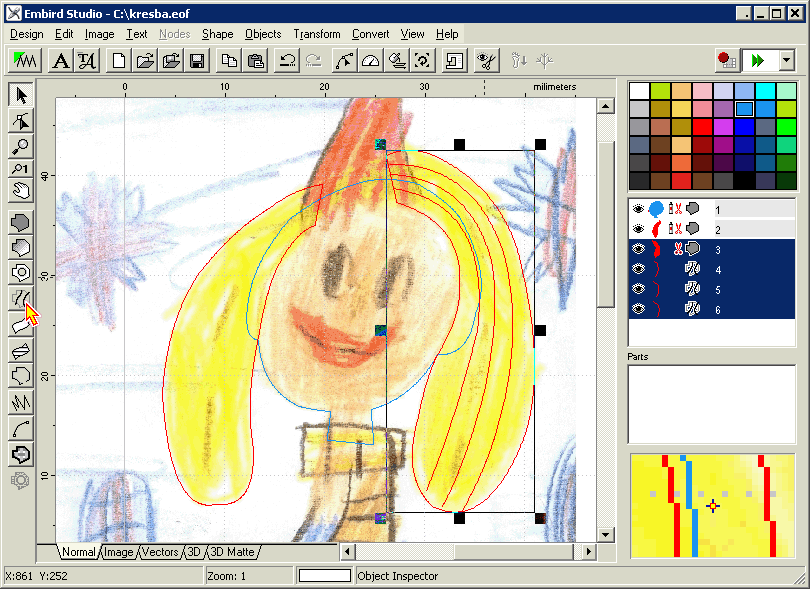
Task: Click the copy toolbar icon
Action: point(229,61)
